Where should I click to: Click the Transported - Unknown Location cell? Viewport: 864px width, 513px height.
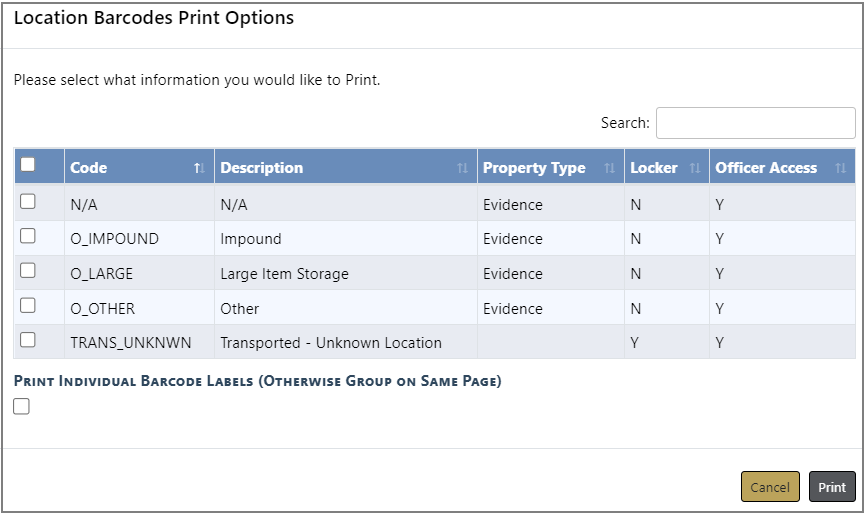pyautogui.click(x=330, y=343)
